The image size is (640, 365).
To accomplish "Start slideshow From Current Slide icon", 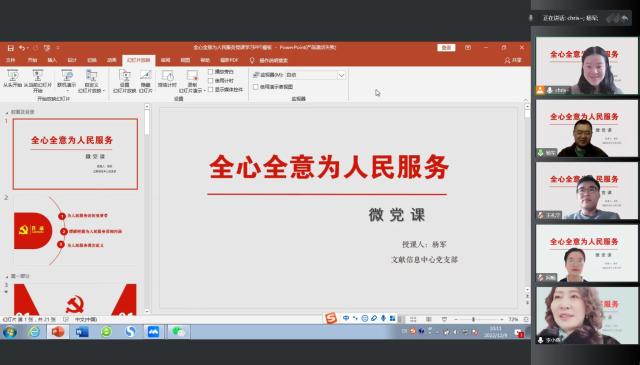I will (38, 80).
